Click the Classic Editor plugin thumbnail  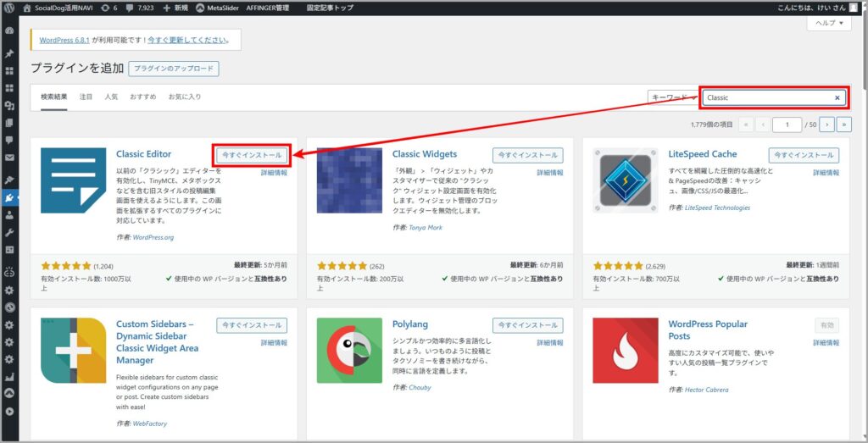[x=73, y=180]
